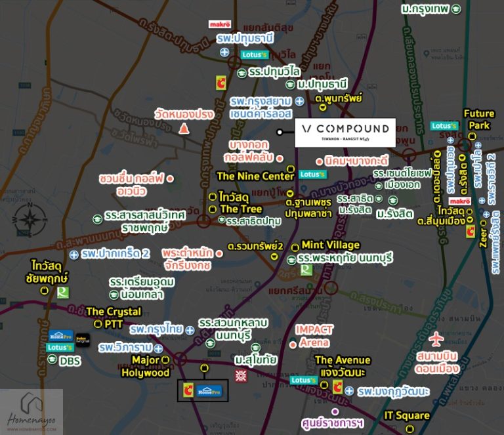Click the ไทวัสดุ ชัยพฤกษ์ label
Image resolution: width=504 pixels, height=435 pixels.
click(x=47, y=272)
